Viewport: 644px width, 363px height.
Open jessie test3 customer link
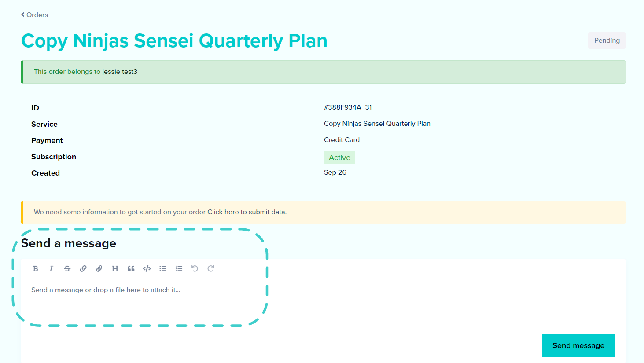click(x=120, y=72)
